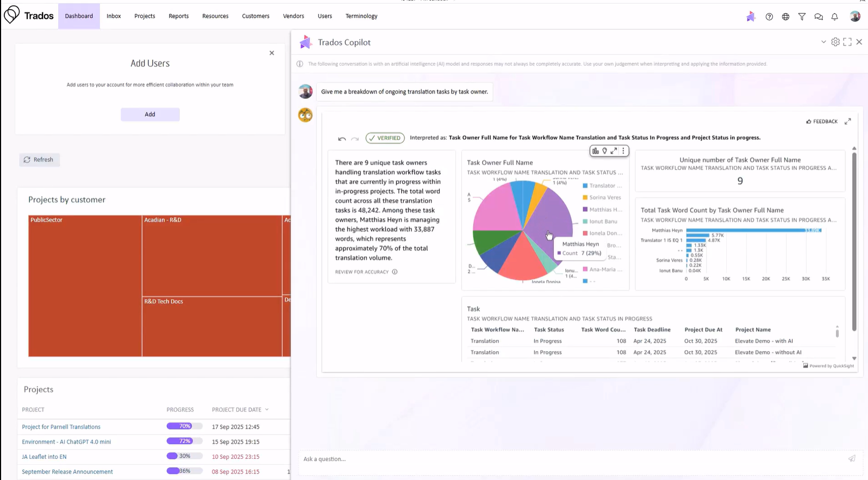The image size is (868, 480).
Task: Sort projects by Project Due Date arrow
Action: pyautogui.click(x=267, y=409)
